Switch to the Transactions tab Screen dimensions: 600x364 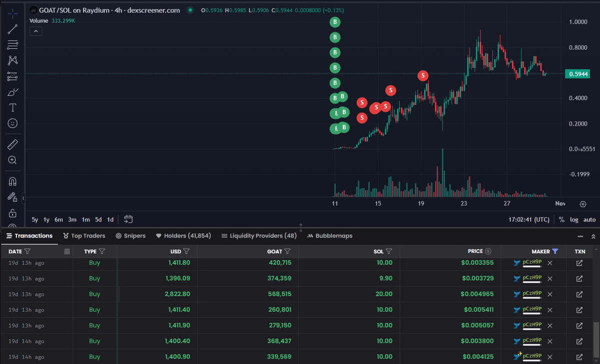(x=29, y=235)
